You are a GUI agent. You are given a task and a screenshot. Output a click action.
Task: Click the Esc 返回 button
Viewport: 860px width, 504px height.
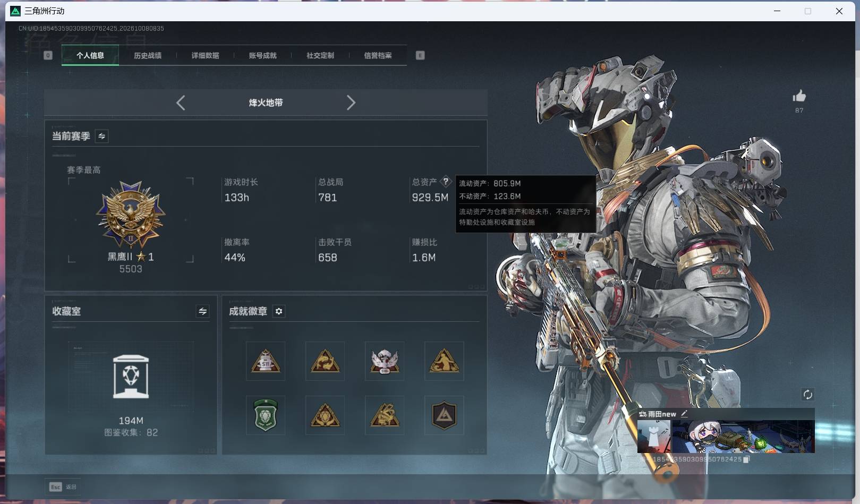63,486
